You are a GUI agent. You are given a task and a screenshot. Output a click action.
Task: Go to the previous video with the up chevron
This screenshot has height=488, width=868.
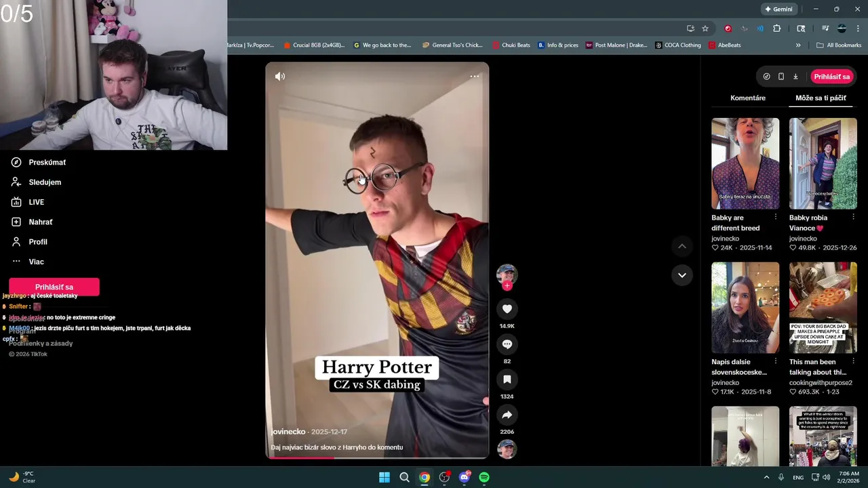682,247
